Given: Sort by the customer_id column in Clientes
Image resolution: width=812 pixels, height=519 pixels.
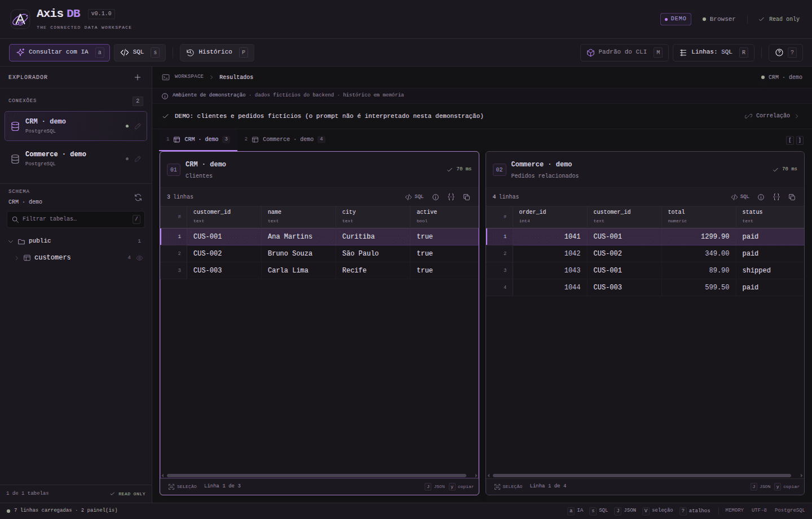Looking at the screenshot, I should (x=223, y=217).
